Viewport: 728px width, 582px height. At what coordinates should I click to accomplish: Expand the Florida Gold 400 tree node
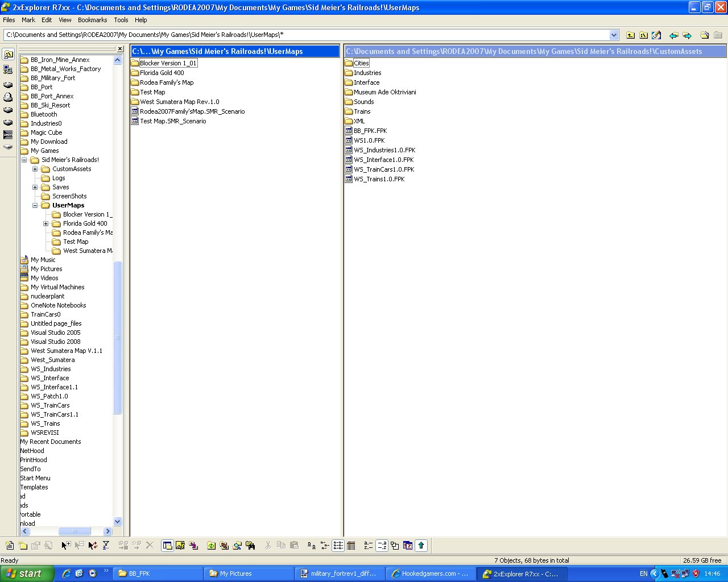[x=46, y=223]
